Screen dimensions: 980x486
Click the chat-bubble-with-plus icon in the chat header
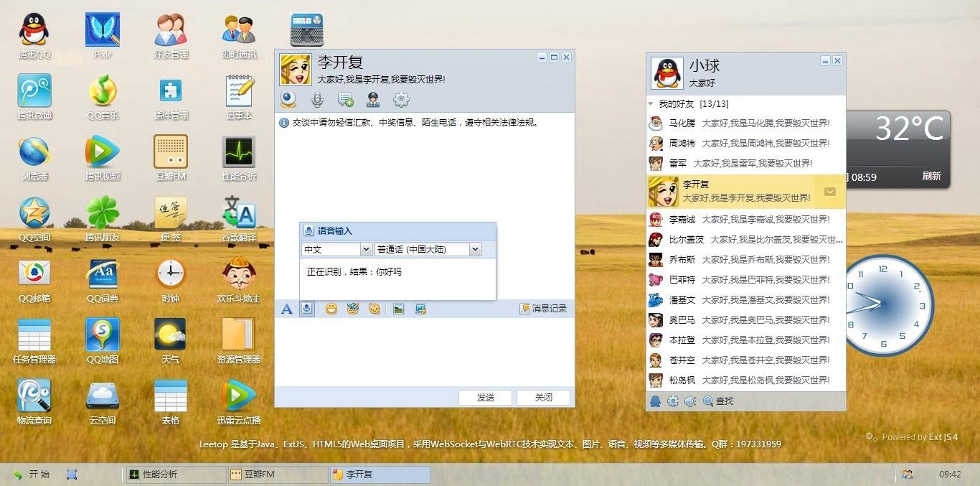click(x=345, y=100)
